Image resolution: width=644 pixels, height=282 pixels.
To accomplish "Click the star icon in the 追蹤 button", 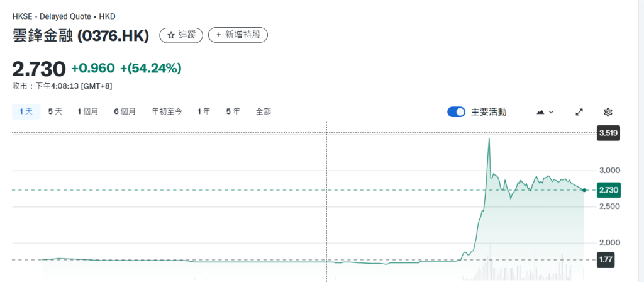I will (171, 35).
